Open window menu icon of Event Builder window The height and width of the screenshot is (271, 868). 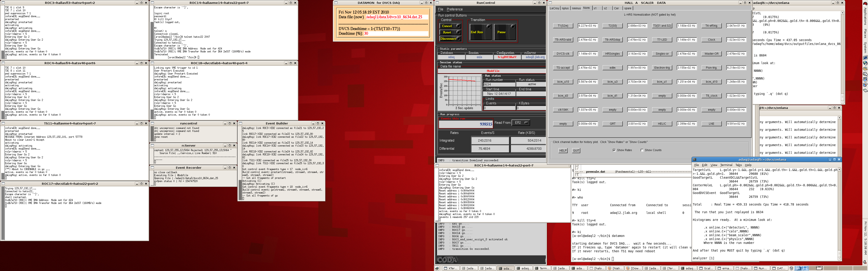pos(241,123)
